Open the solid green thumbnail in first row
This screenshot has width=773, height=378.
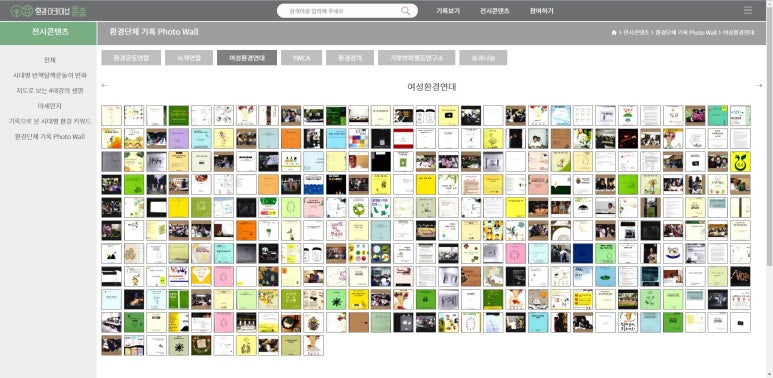(x=179, y=115)
